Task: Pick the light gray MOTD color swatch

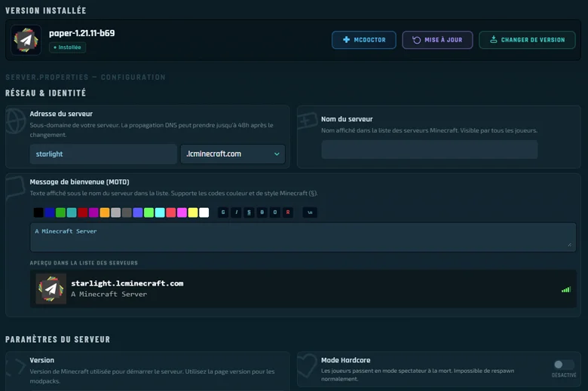Action: click(x=116, y=212)
